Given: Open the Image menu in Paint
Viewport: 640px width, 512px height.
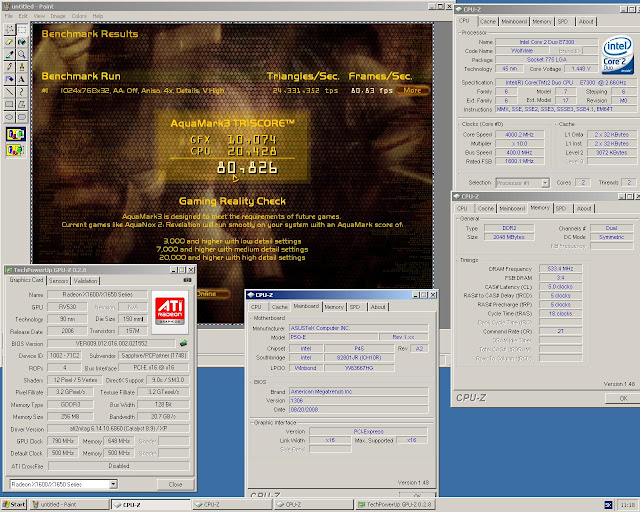Looking at the screenshot, I should click(58, 16).
